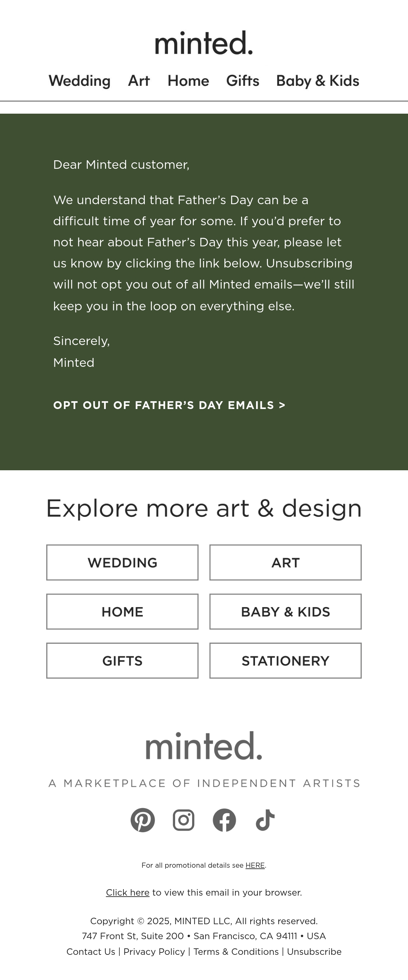Click the top minted. logo
The height and width of the screenshot is (980, 408).
coord(204,43)
